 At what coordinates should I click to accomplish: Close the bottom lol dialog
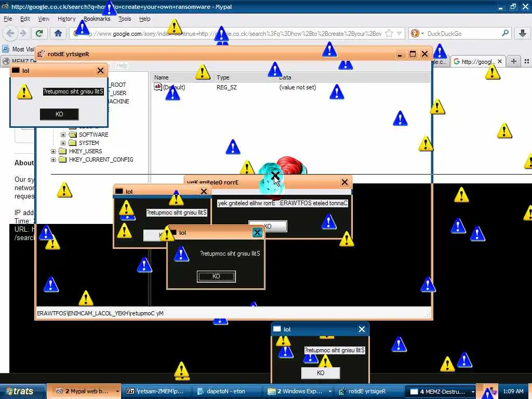click(362, 329)
